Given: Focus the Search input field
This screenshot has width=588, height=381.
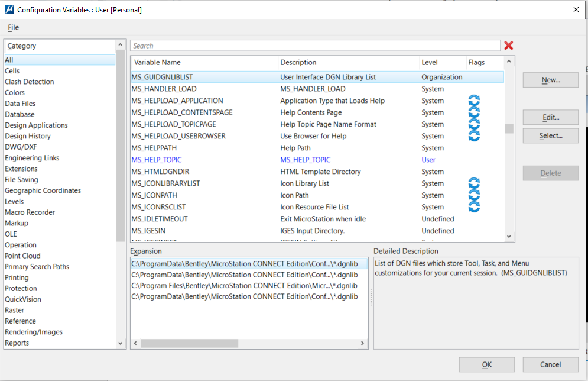Looking at the screenshot, I should pos(315,46).
